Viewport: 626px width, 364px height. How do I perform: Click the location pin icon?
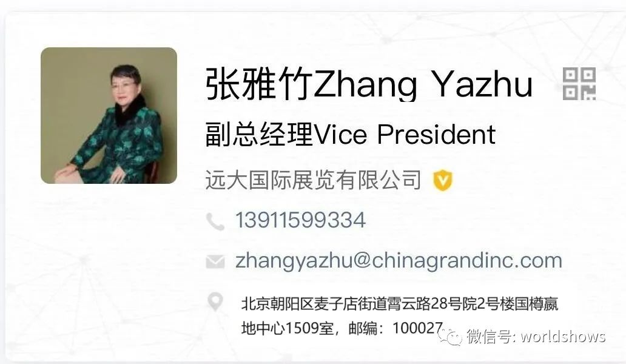click(x=215, y=302)
